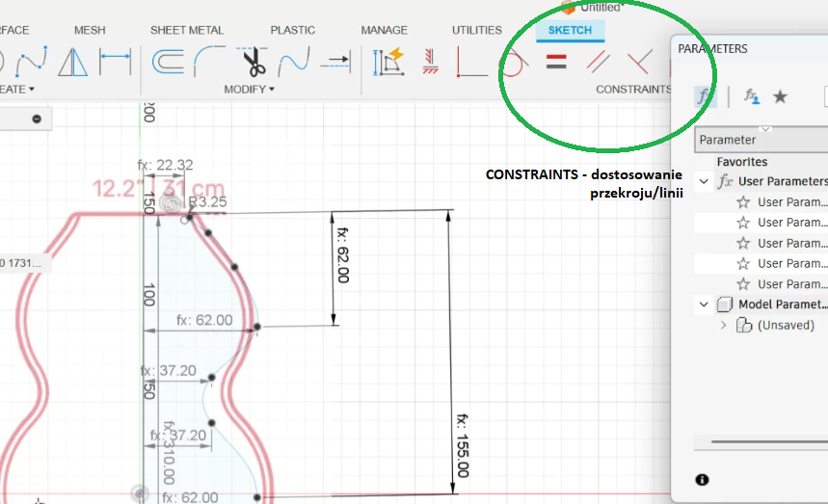Select the Fillet tool
828x504 pixels.
coord(211,64)
